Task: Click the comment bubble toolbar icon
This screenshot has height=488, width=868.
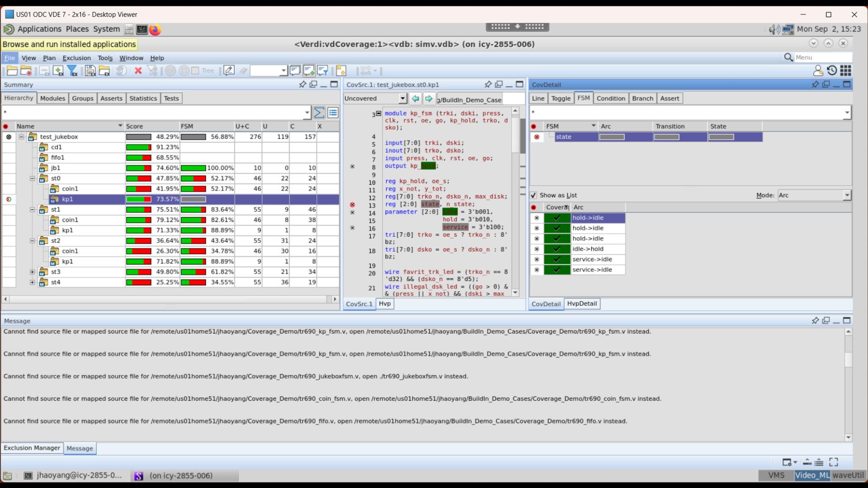Action: (295, 70)
